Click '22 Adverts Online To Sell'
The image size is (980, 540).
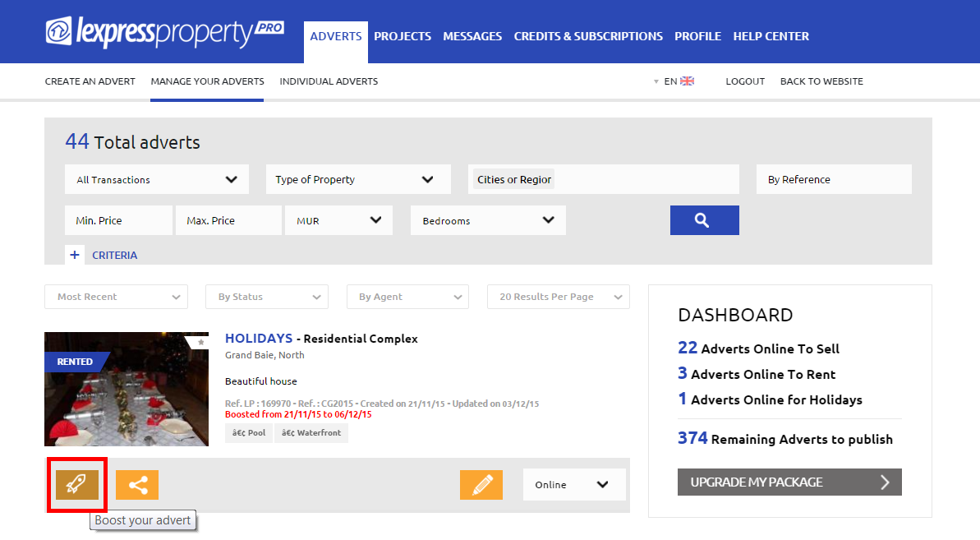pos(758,348)
